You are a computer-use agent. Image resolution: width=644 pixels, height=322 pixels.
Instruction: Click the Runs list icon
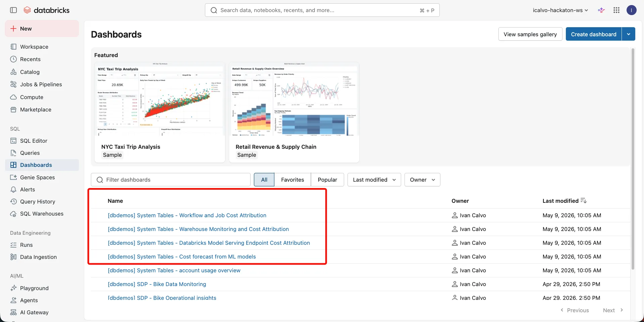pos(13,245)
